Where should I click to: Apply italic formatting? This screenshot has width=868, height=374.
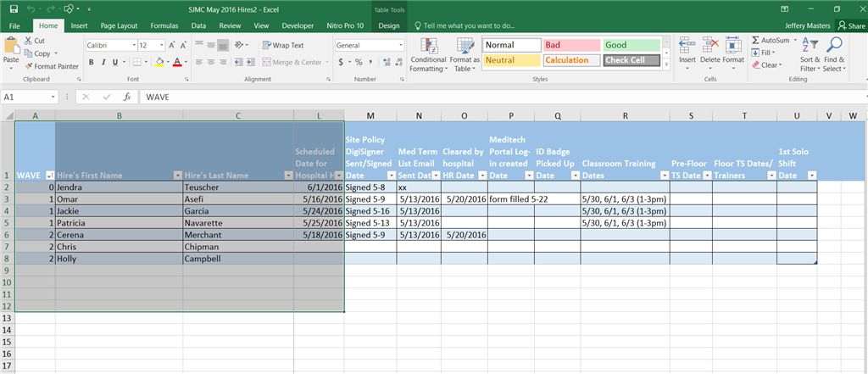[103, 62]
